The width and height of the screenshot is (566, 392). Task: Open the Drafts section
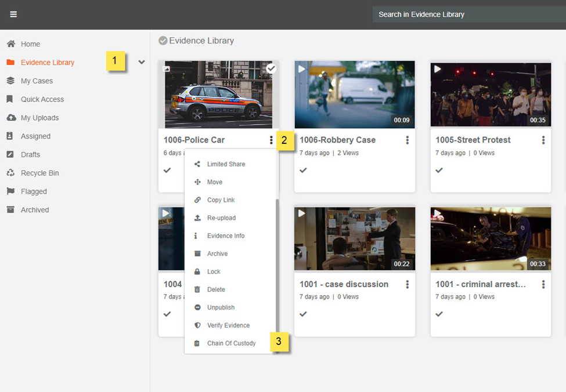[12, 154]
